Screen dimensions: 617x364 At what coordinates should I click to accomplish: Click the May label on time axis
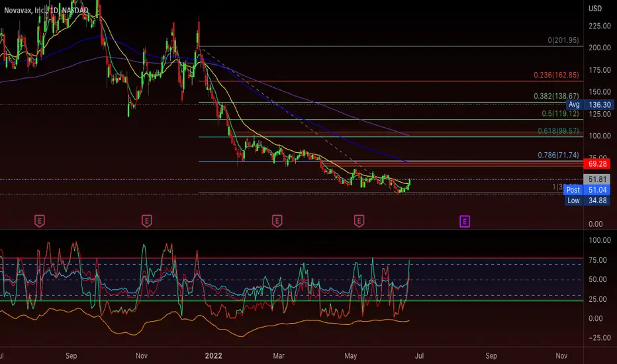(350, 356)
